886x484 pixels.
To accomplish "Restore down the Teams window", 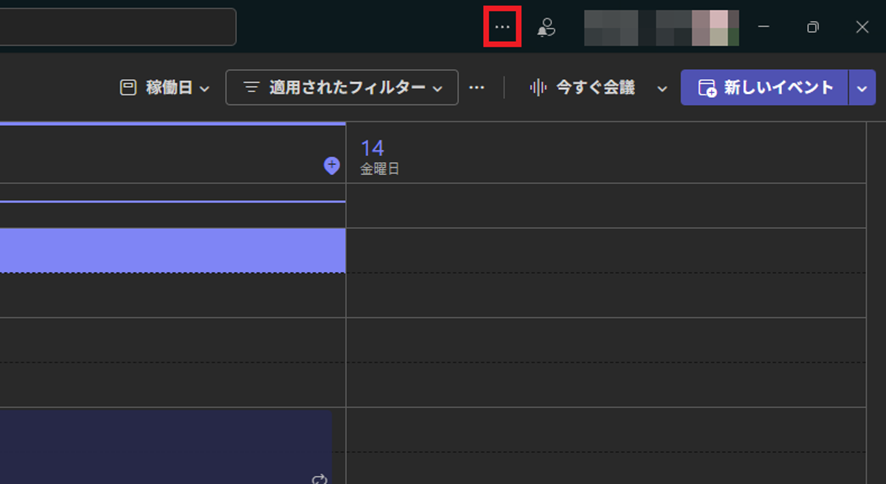I will 813,27.
